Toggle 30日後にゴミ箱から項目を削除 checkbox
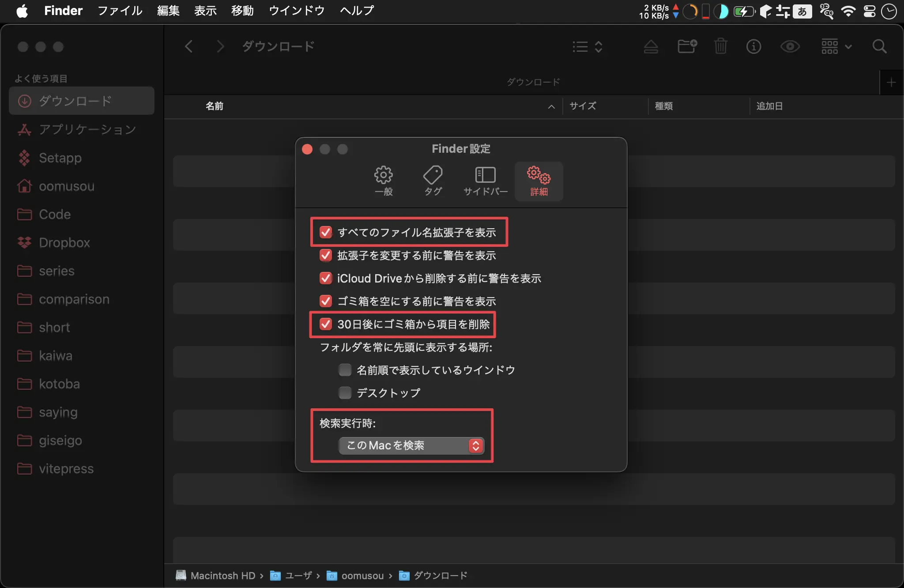Screen dimensions: 904x588 coord(326,324)
